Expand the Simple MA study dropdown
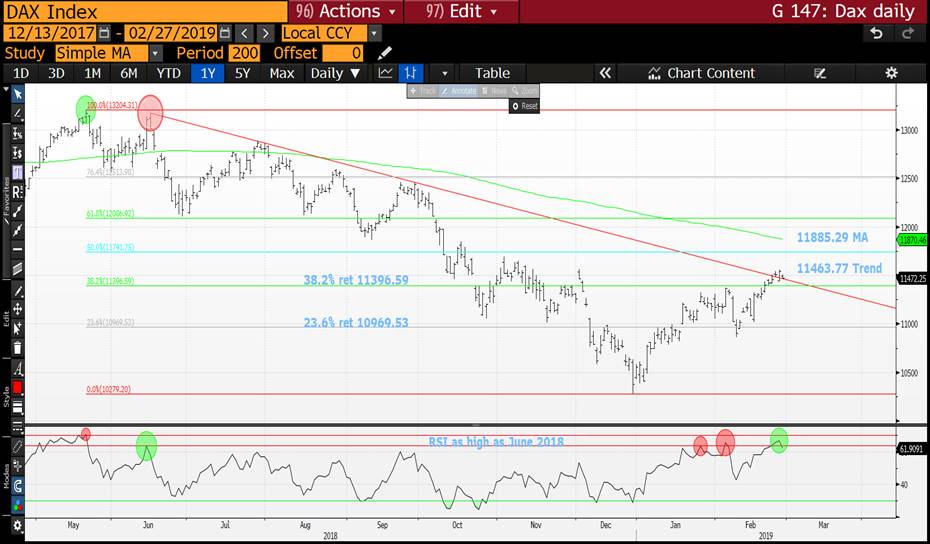This screenshot has height=544, width=930. [155, 53]
